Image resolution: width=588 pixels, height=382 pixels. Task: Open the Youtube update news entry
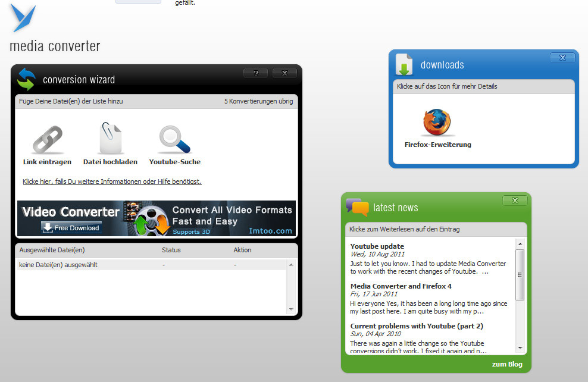tap(377, 246)
